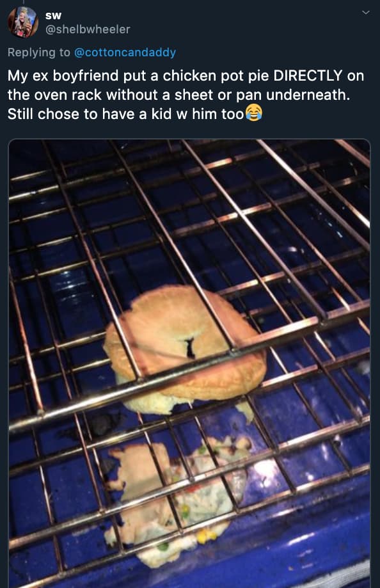Image resolution: width=380 pixels, height=588 pixels.
Task: Open the @cottoncandaddy mention link
Action: click(x=125, y=52)
